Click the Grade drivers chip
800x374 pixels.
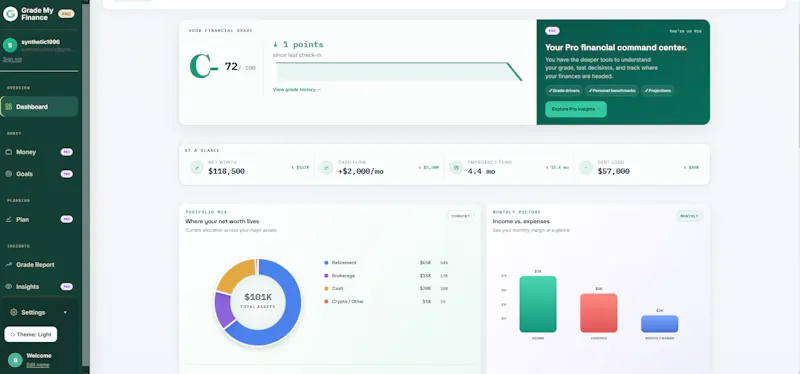[564, 91]
